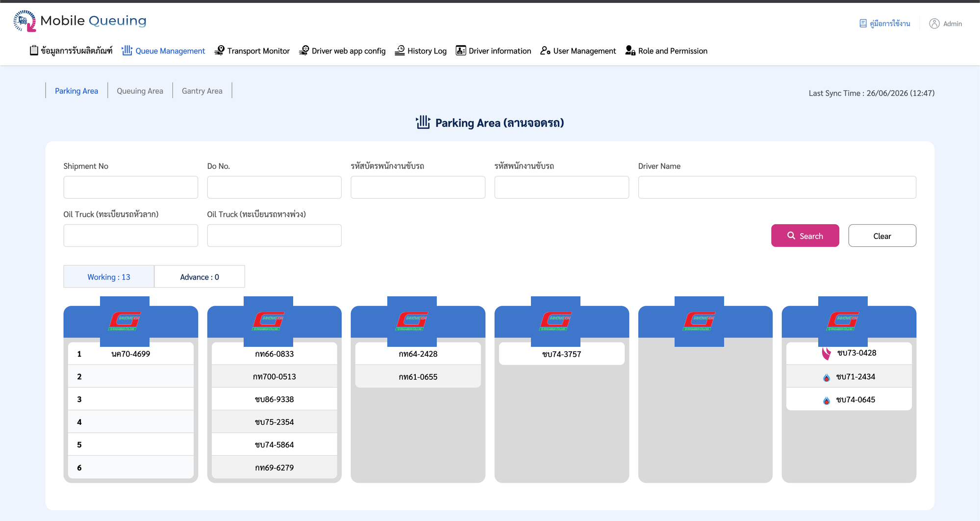This screenshot has width=980, height=521.
Task: Click the Mobile Queuing logo icon
Action: click(25, 21)
